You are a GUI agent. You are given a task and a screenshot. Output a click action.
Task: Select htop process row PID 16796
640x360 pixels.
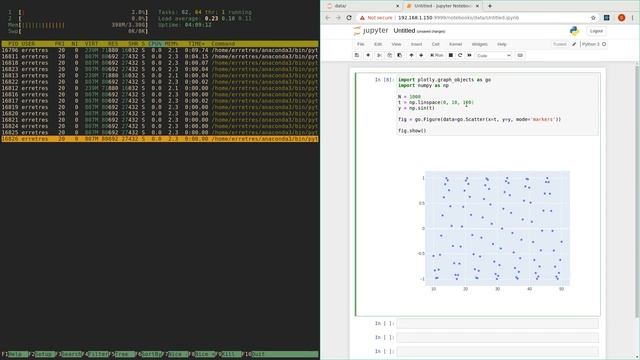point(160,50)
